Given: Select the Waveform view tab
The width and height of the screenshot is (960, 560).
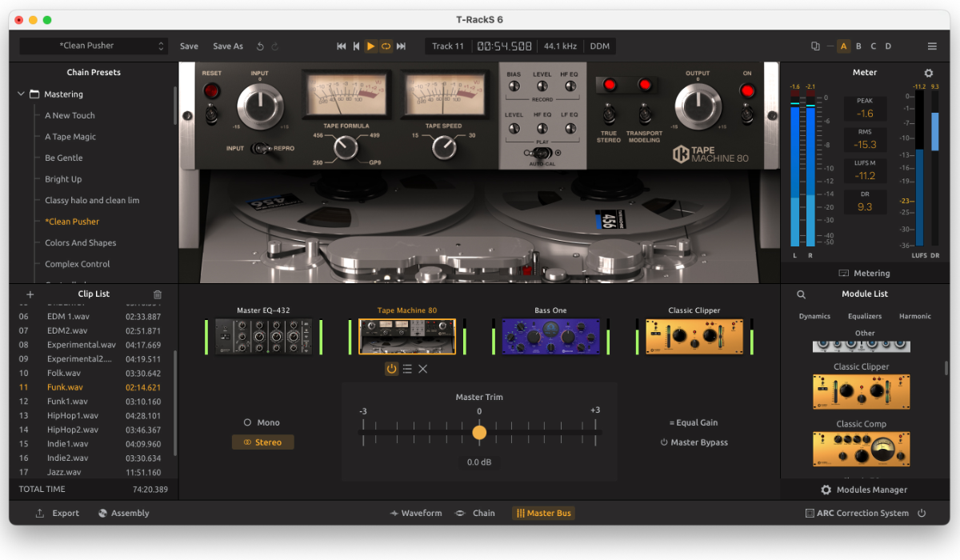Looking at the screenshot, I should pos(415,514).
